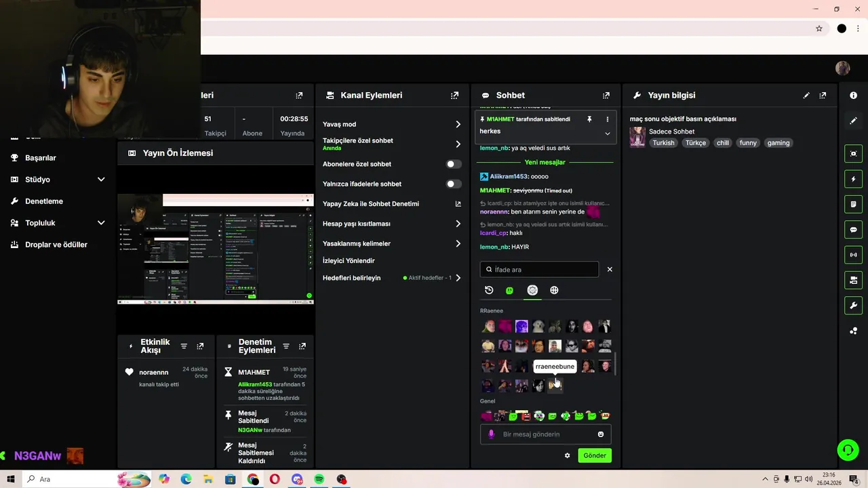Collapse the pinned message chevron
Screen dimensions: 868x488
pyautogui.click(x=608, y=134)
